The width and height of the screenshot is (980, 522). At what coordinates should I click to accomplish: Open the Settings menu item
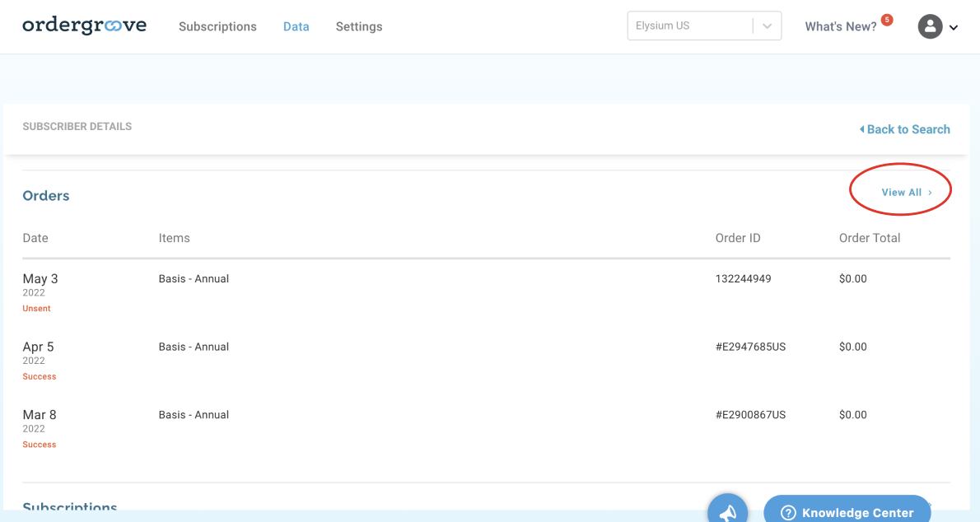(359, 26)
